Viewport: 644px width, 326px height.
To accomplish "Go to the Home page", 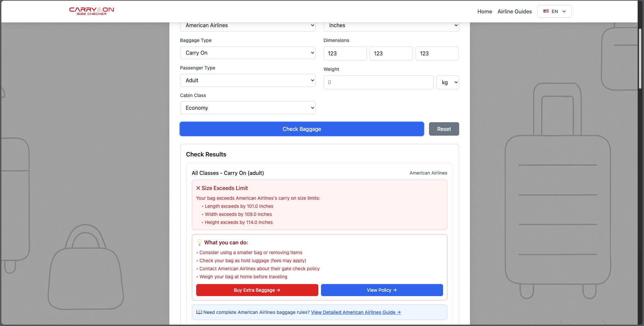I will click(x=484, y=11).
